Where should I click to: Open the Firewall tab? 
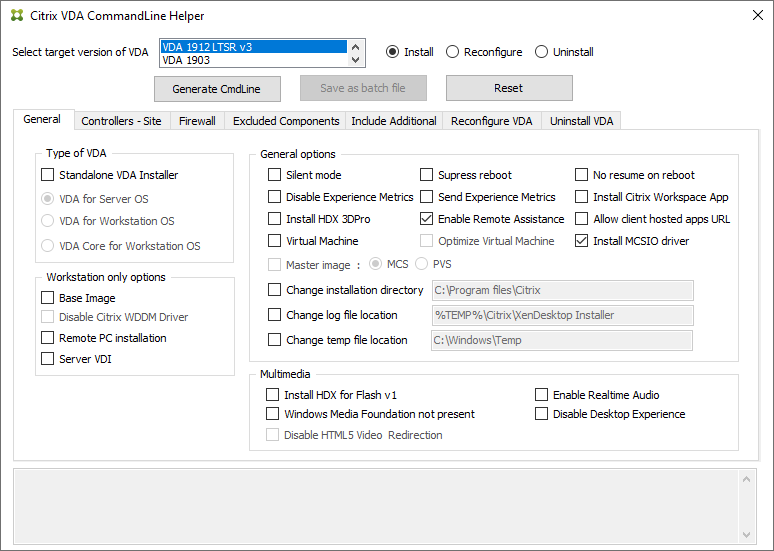point(197,121)
